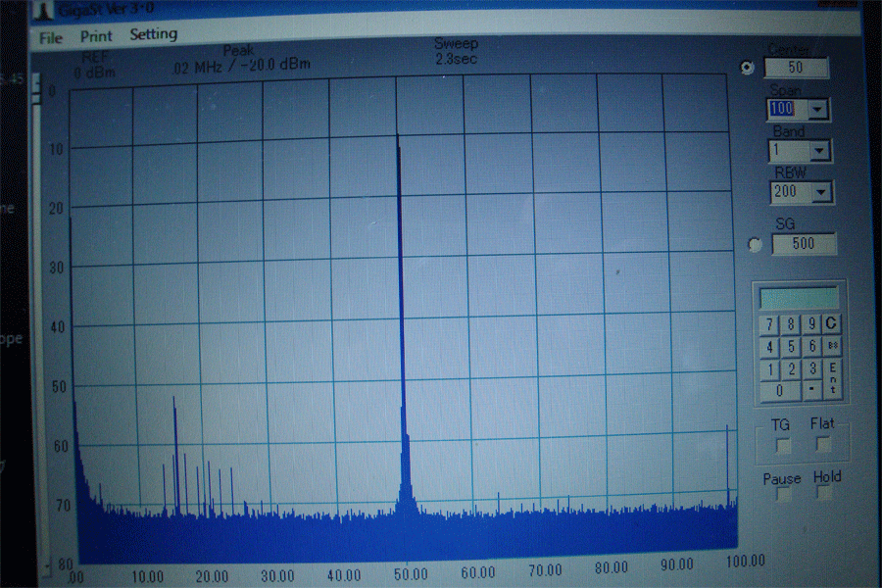Click the Ent enter key on keypad
Image resolution: width=882 pixels, height=588 pixels.
click(x=833, y=378)
